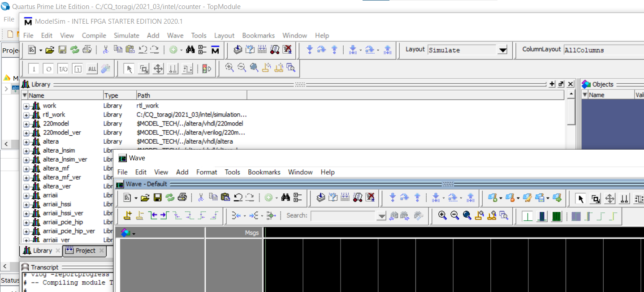Expand the altera_mf library node

pos(26,169)
